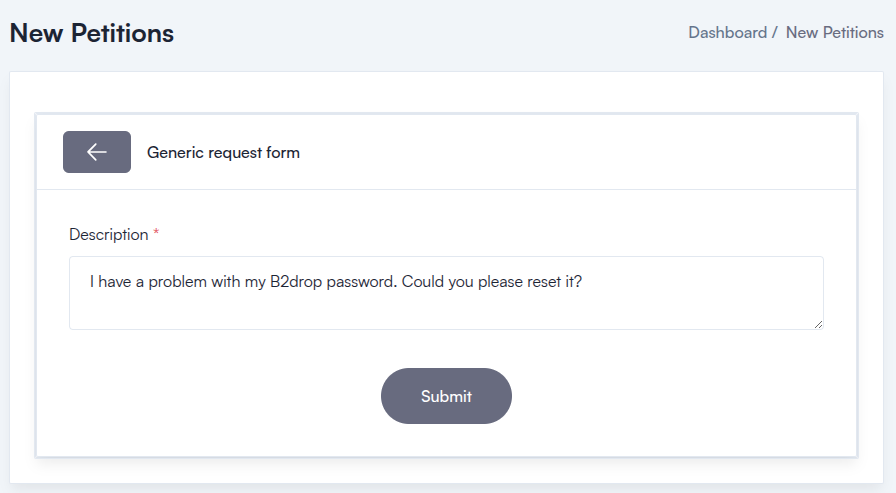Click the back arrow button
The height and width of the screenshot is (493, 896).
click(97, 152)
